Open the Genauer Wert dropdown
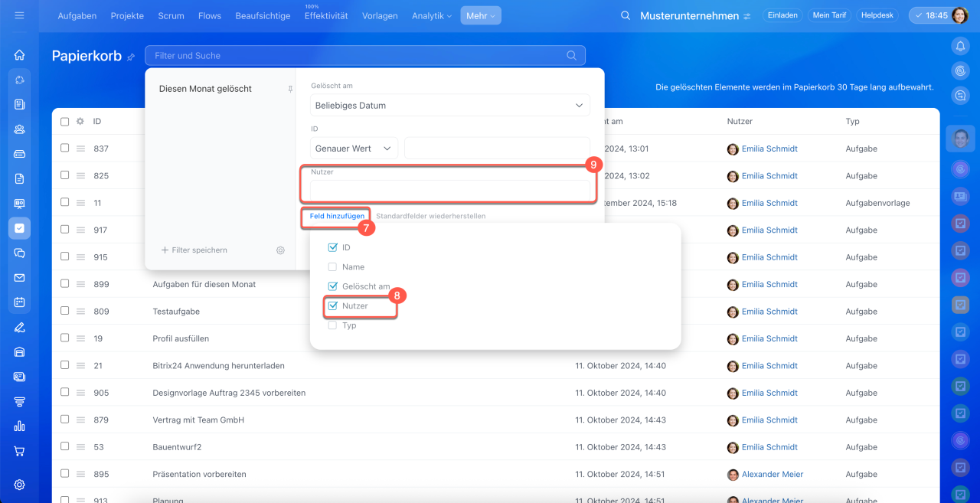 354,149
